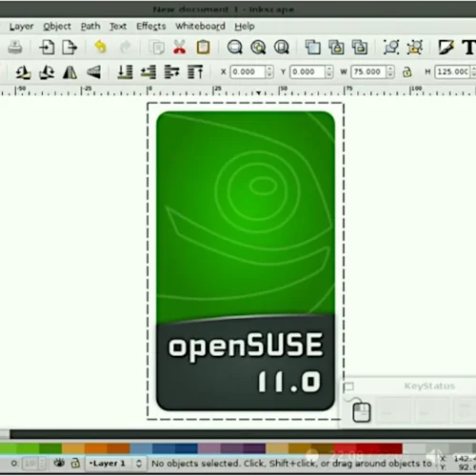Screen dimensions: 476x476
Task: Unlink clone icon
Action: 360,48
